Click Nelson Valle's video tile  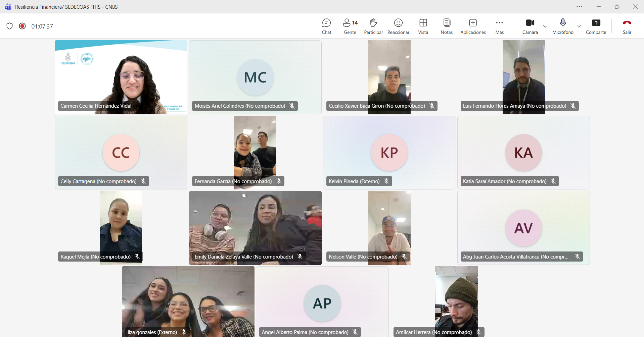click(x=389, y=228)
